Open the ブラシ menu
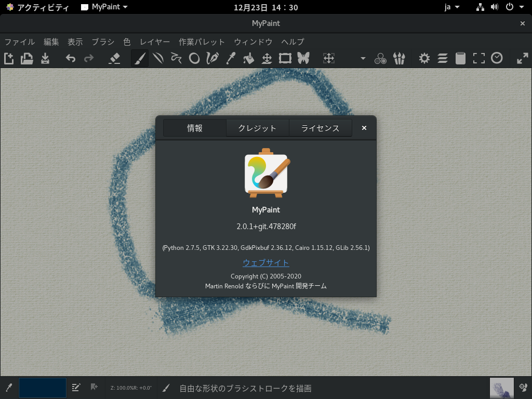532x399 pixels. tap(103, 42)
